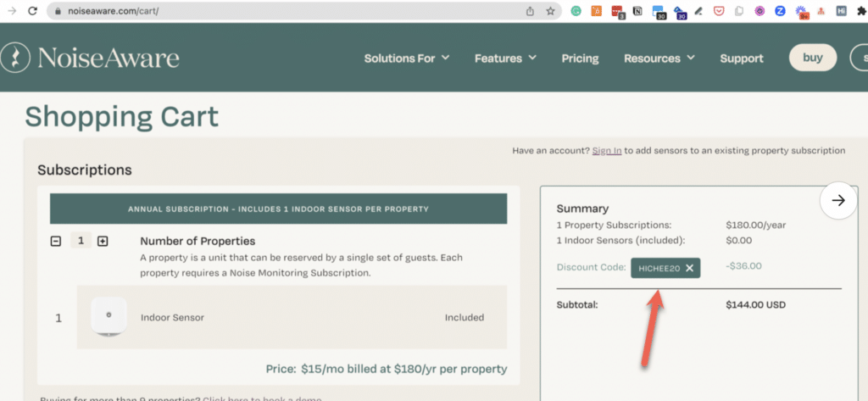The image size is (868, 401).
Task: Go to the Pricing page
Action: [x=580, y=58]
